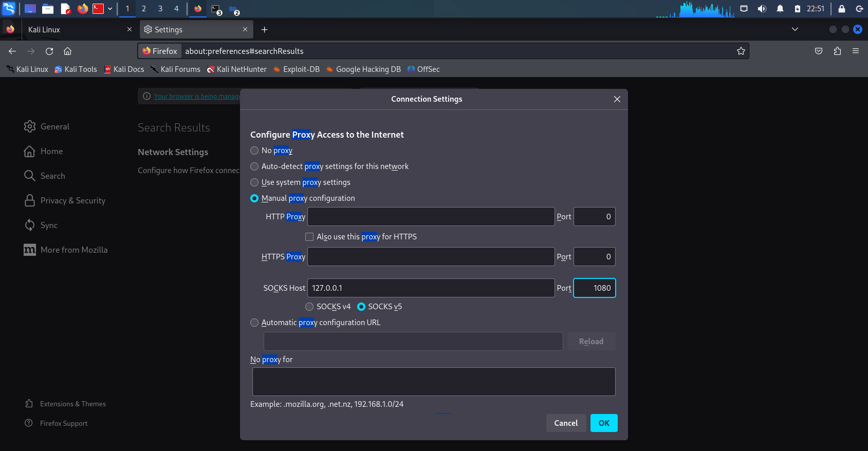Go to the Firefox home page icon

[x=67, y=51]
